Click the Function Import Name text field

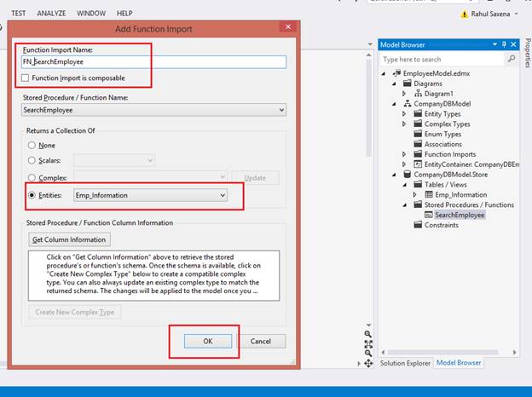click(153, 61)
